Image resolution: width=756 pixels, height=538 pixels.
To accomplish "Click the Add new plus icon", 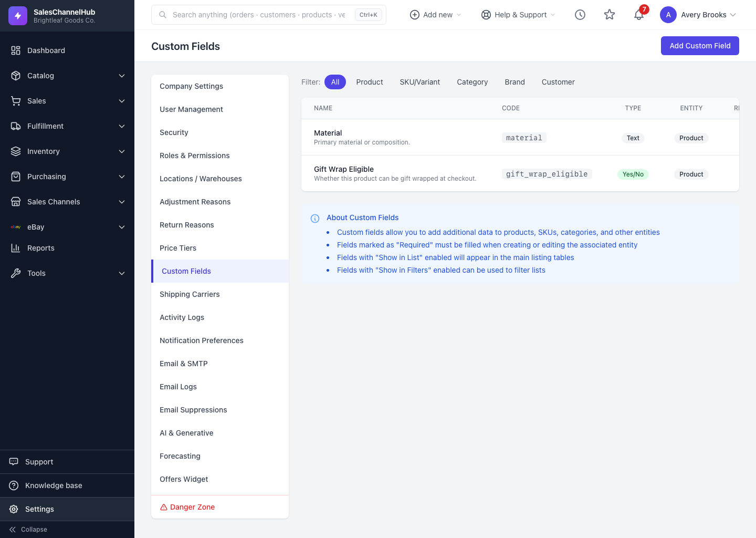I will [x=415, y=15].
